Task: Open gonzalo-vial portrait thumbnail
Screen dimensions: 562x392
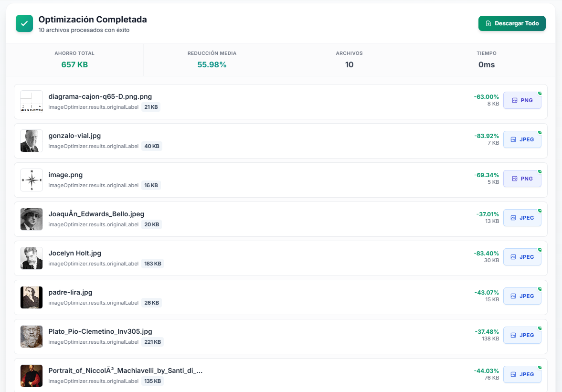Action: [32, 141]
